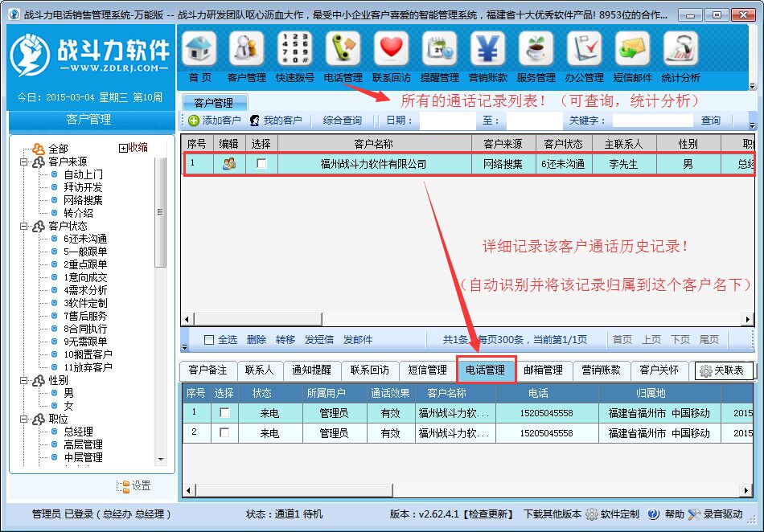Open 营销账款 yen icon

tap(487, 49)
